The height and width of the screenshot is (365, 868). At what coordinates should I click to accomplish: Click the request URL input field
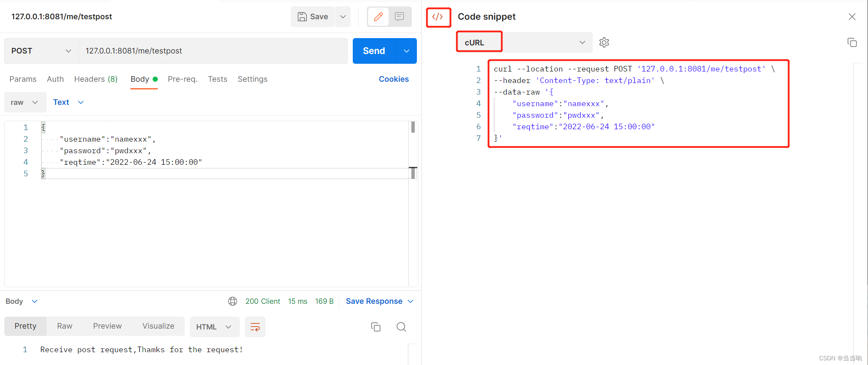(213, 51)
